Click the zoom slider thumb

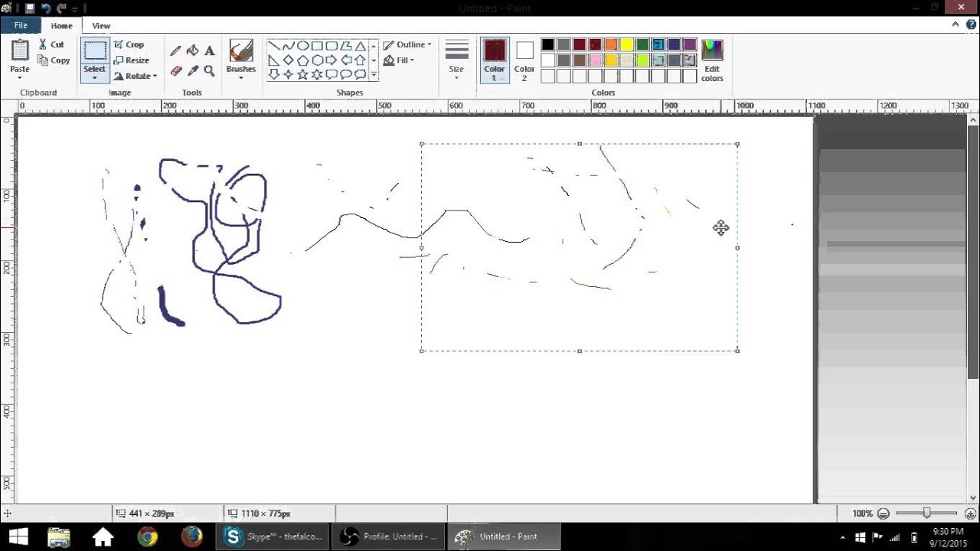[926, 514]
